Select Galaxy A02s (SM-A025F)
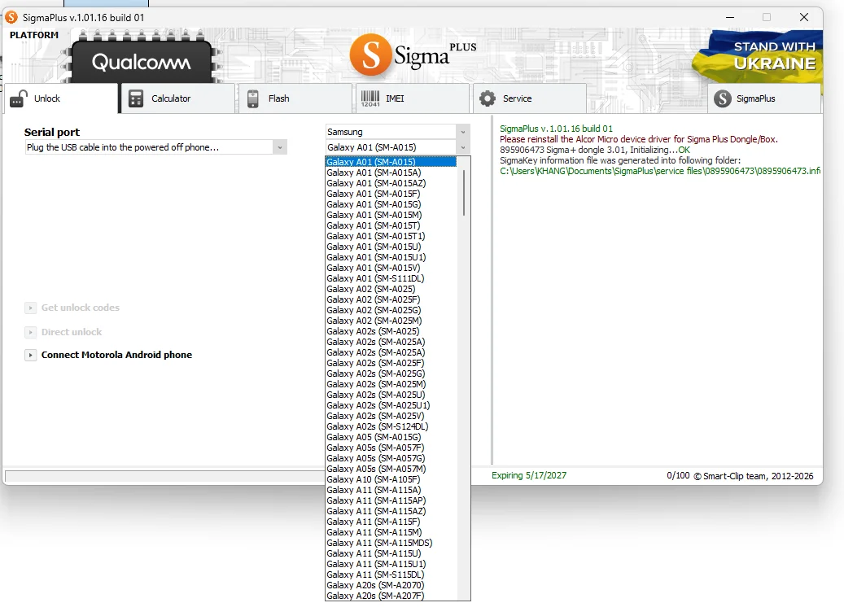Image resolution: width=844 pixels, height=616 pixels. pos(391,363)
